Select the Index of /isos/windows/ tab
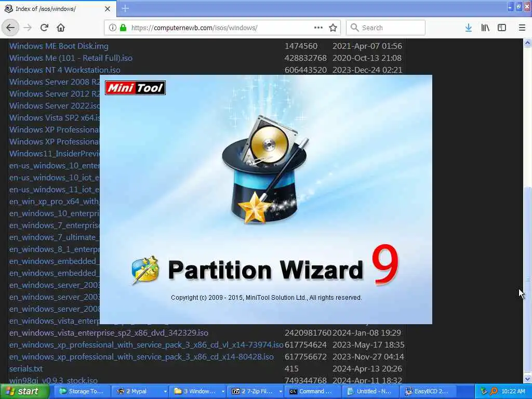Viewport: 532px width, 399px height. tap(58, 9)
